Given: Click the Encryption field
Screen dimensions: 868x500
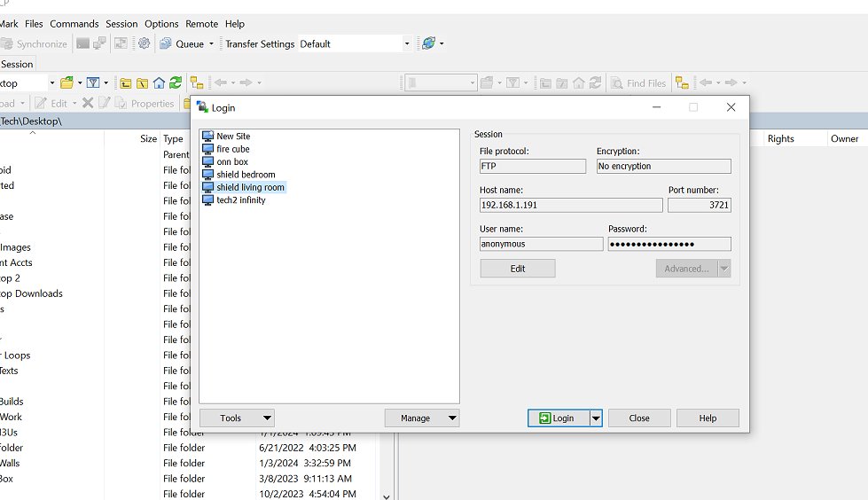Looking at the screenshot, I should (x=664, y=166).
